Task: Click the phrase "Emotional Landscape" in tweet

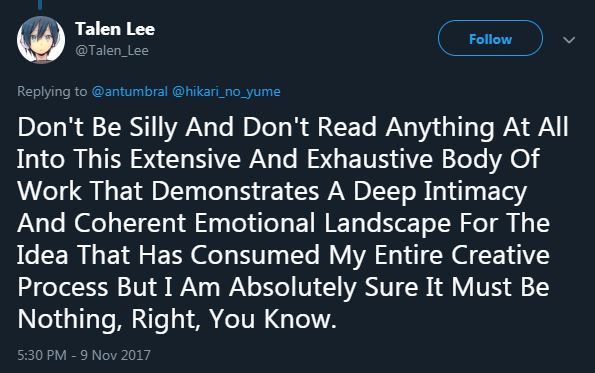Action: click(323, 223)
